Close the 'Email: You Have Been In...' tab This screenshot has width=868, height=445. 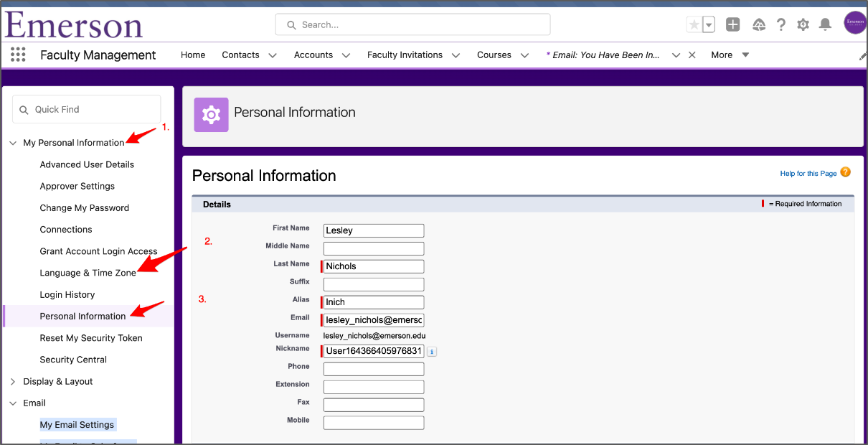pos(692,55)
